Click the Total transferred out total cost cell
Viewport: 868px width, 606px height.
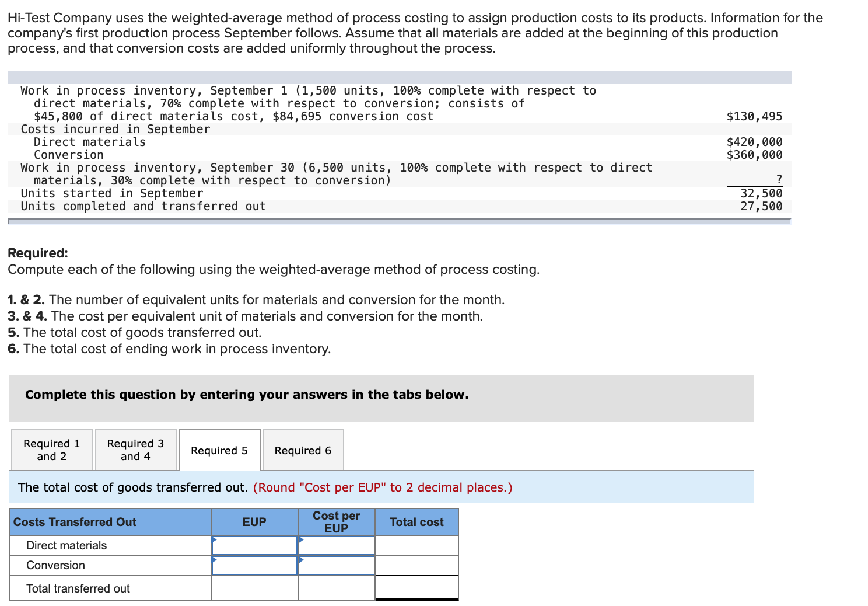[x=416, y=588]
